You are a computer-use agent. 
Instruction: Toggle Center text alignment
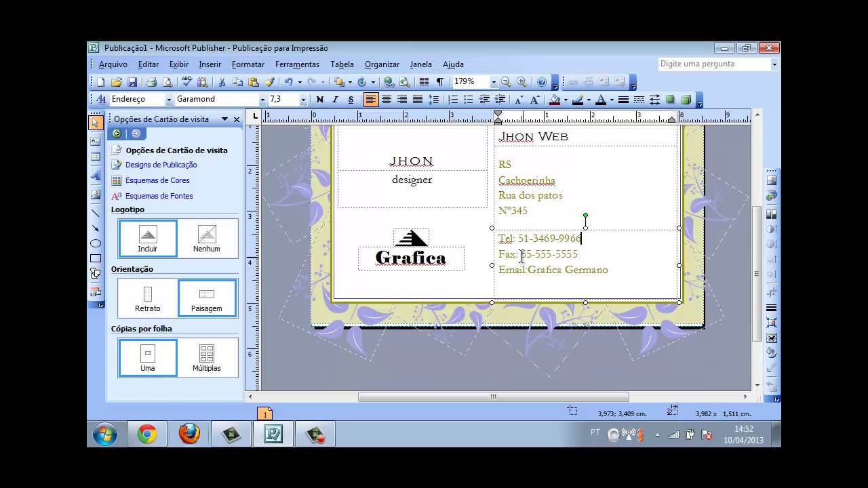tap(387, 100)
